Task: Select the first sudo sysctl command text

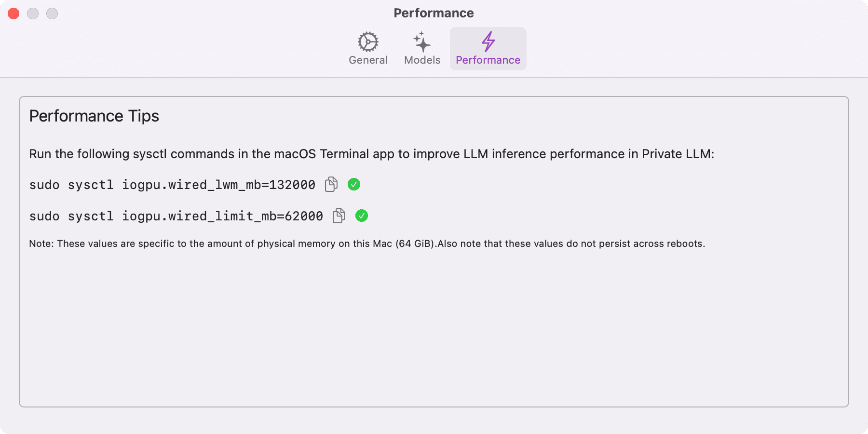Action: tap(171, 185)
